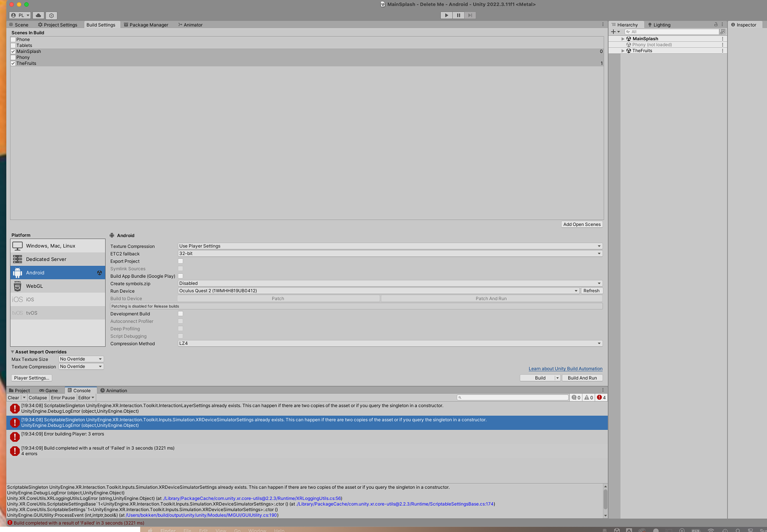Open the Create symbols.zip dropdown
This screenshot has width=767, height=532.
(x=390, y=284)
